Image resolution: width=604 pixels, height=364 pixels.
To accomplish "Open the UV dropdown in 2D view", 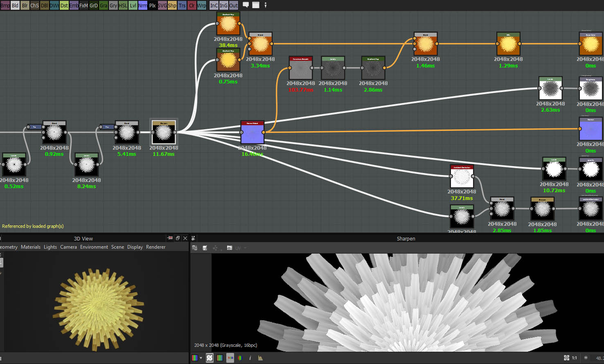I will pos(241,248).
